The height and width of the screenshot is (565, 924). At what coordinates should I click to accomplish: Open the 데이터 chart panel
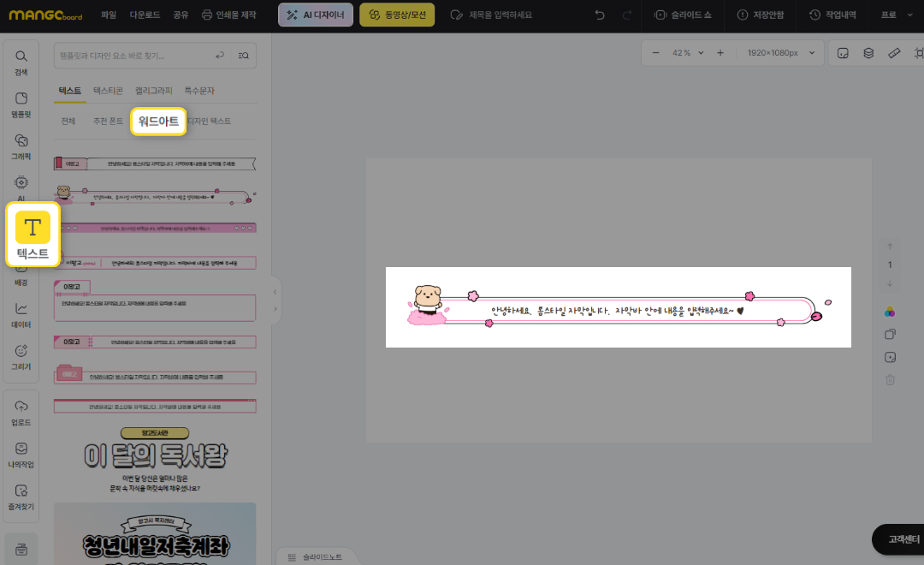(x=21, y=315)
